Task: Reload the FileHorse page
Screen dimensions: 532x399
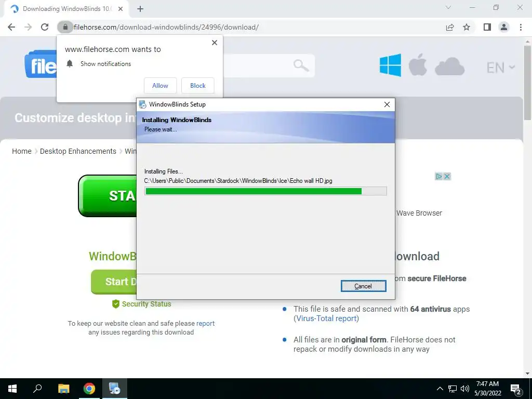Action: [45, 27]
